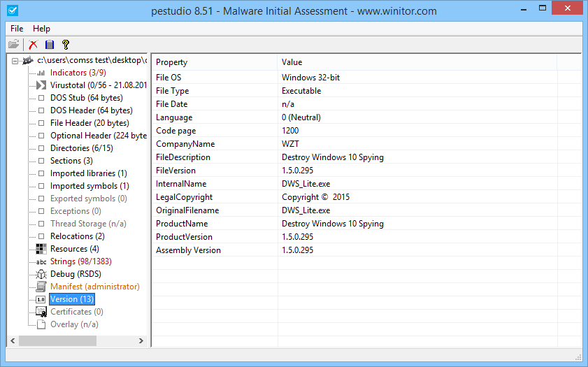Click the 0 (Neutral) language value
Viewport: 588px width, 367px height.
301,117
